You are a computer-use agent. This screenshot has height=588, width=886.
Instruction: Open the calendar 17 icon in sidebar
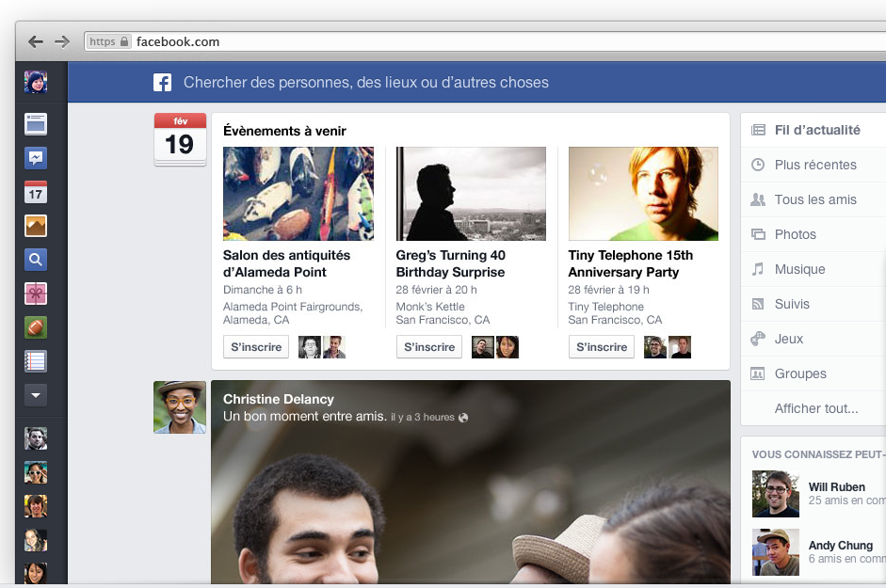[x=36, y=192]
